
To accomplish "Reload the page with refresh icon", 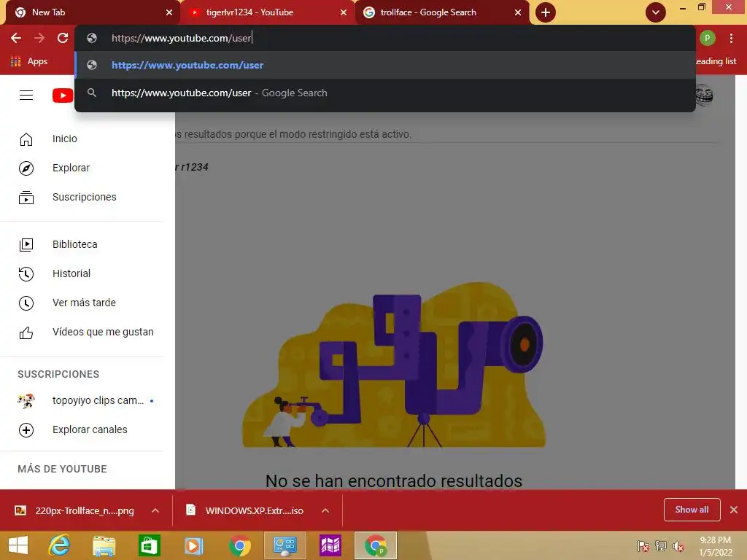I will pyautogui.click(x=63, y=38).
